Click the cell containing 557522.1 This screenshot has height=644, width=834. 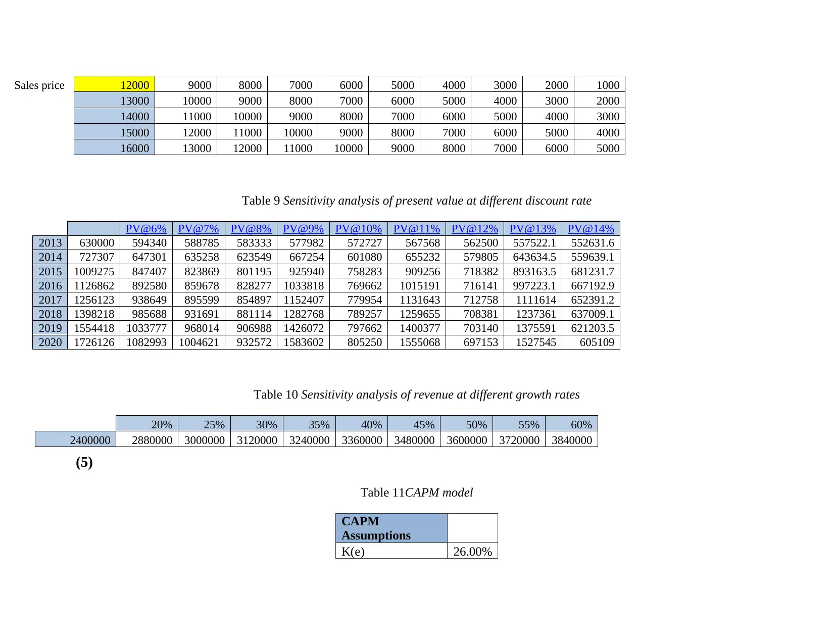pyautogui.click(x=533, y=243)
